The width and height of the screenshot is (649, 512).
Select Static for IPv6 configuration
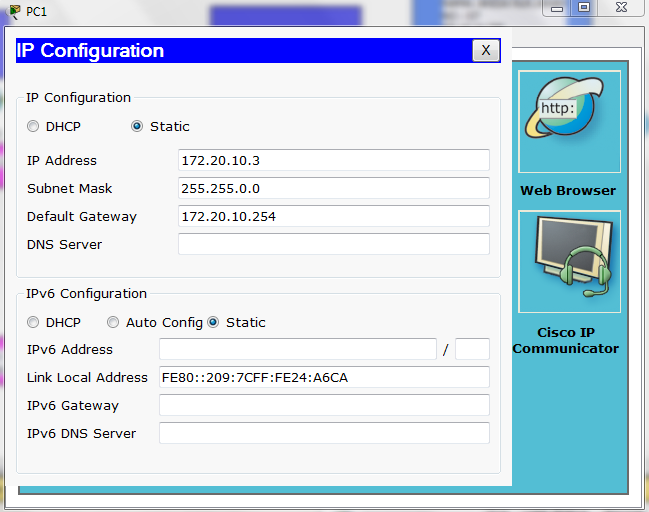(x=213, y=322)
